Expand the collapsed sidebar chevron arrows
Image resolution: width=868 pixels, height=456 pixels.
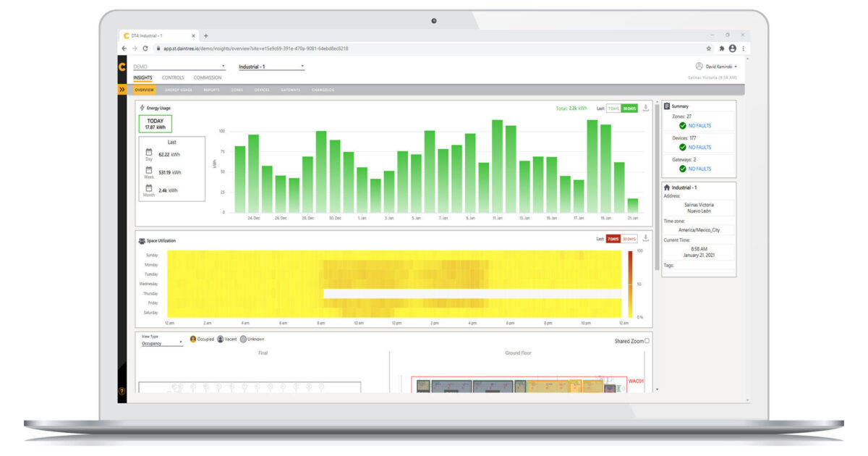coord(122,90)
